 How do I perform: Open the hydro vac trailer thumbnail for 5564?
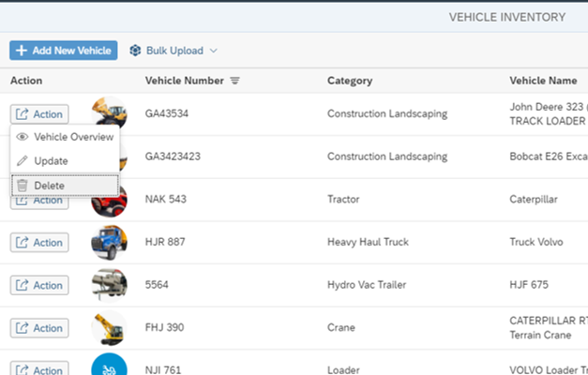tap(110, 285)
